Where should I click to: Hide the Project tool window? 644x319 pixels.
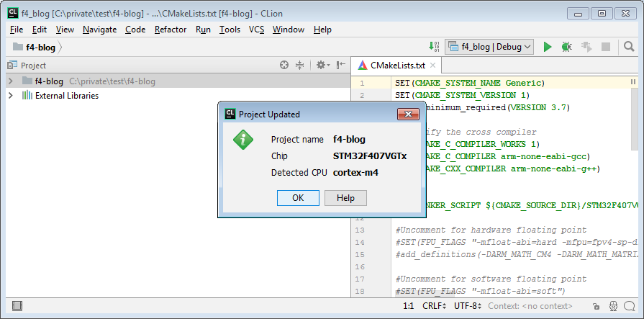point(341,65)
